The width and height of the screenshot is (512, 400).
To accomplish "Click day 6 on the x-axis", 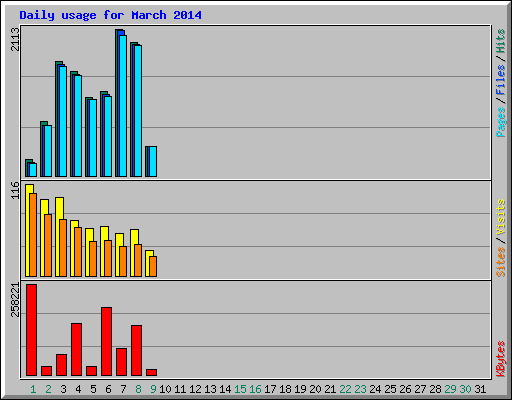I will (x=108, y=389).
